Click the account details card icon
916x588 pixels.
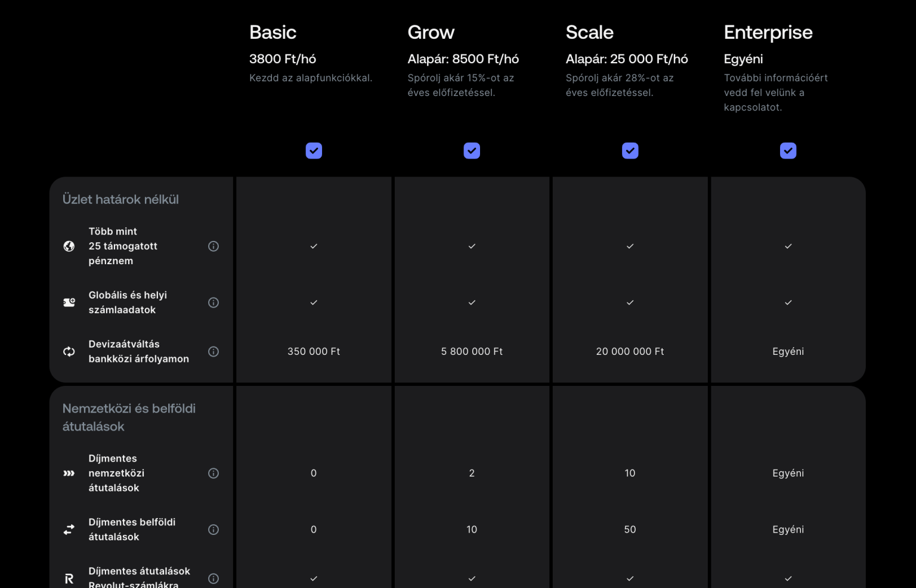pos(69,302)
